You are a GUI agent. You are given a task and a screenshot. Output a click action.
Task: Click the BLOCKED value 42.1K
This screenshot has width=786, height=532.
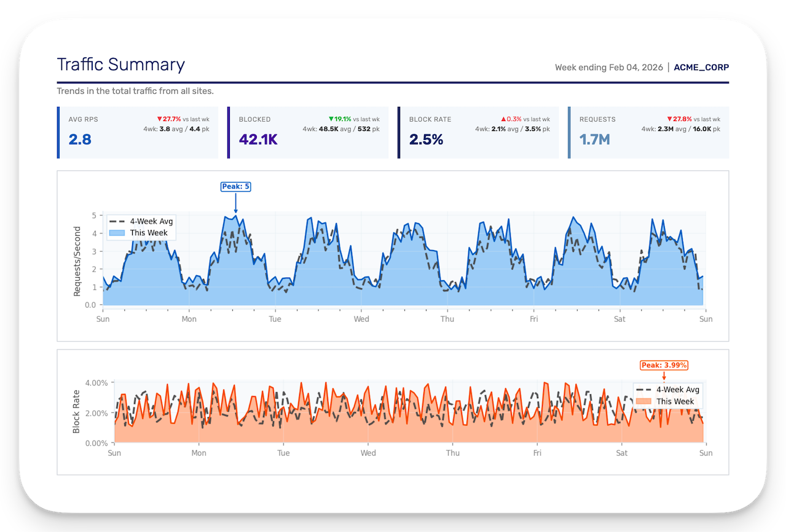257,139
